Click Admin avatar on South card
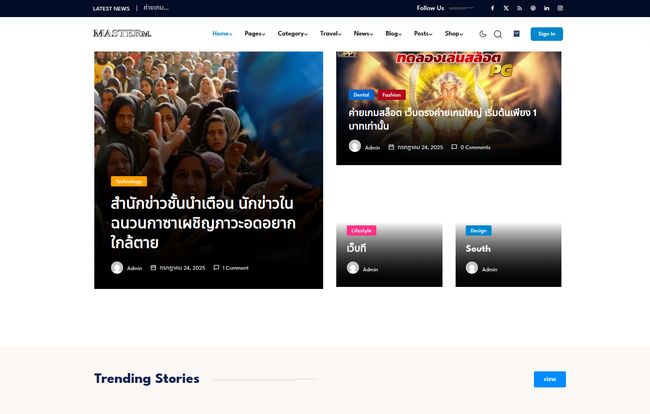This screenshot has width=650, height=414. tap(472, 268)
